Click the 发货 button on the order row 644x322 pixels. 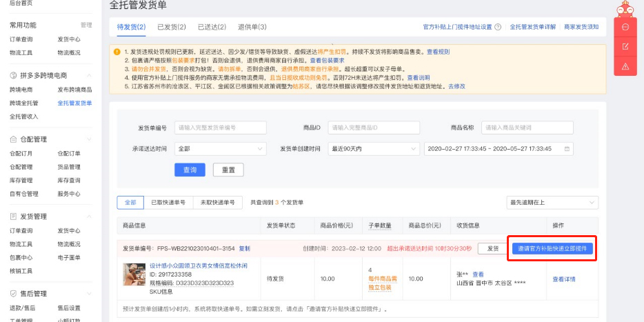coord(493,248)
